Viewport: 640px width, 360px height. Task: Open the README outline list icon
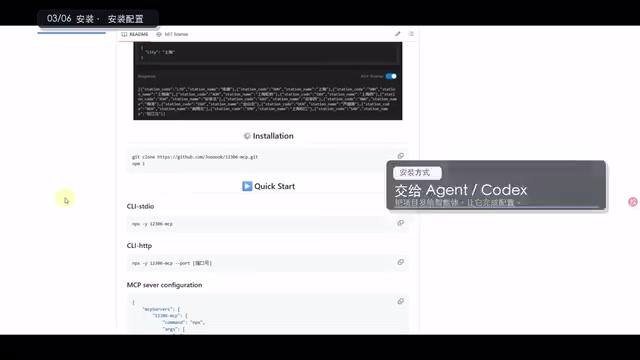click(x=411, y=34)
